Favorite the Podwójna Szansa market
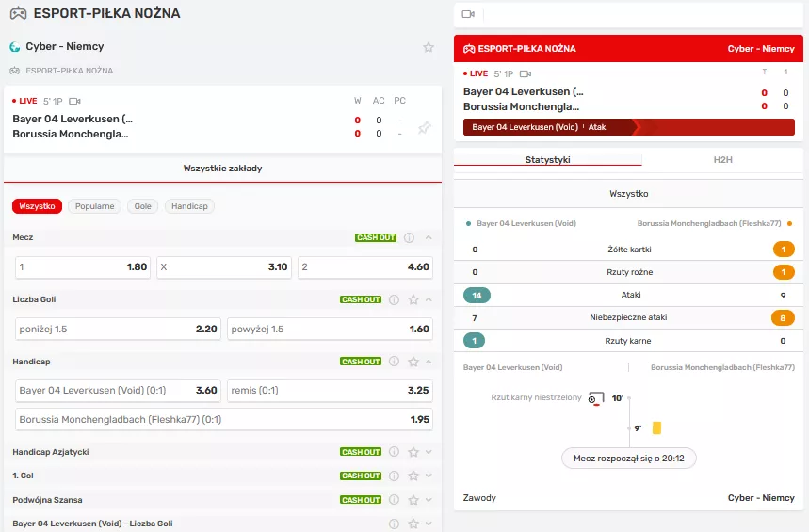Image resolution: width=809 pixels, height=532 pixels. tap(413, 499)
